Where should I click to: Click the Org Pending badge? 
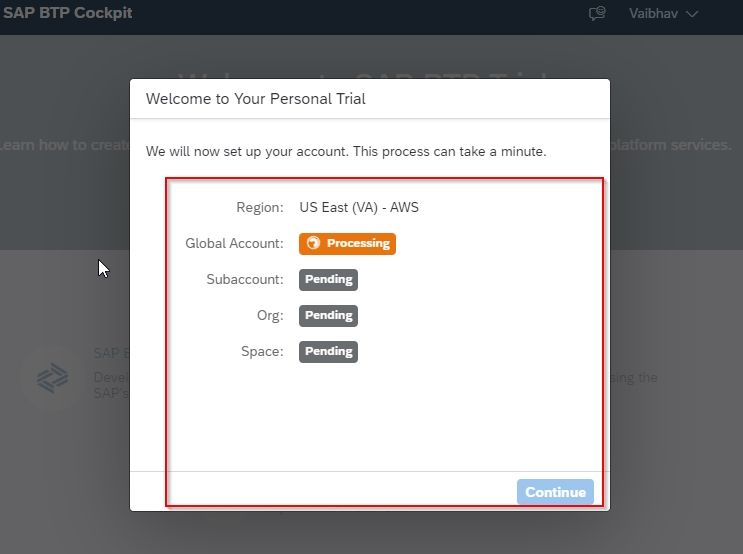[x=328, y=316]
